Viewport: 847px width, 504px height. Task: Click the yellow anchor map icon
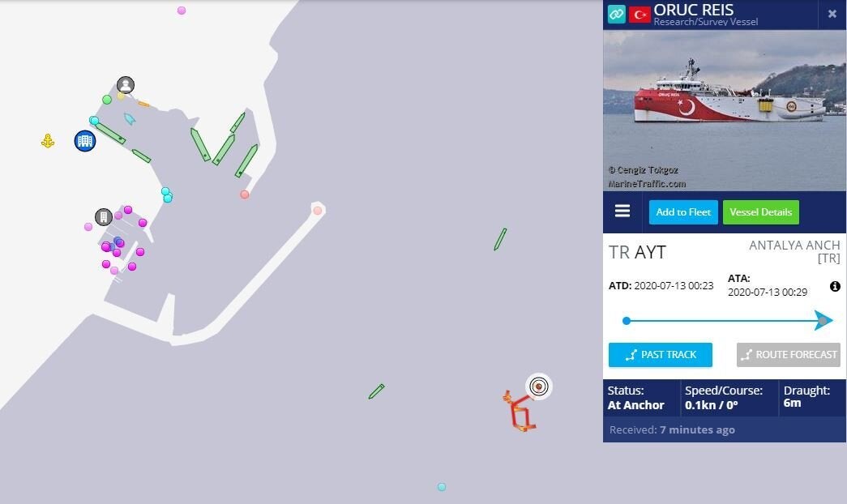[48, 141]
